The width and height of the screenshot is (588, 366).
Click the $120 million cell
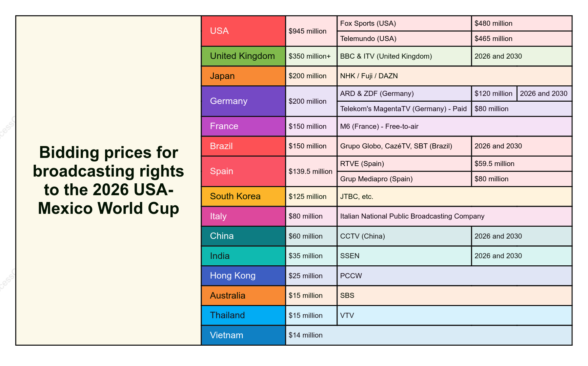click(x=494, y=94)
